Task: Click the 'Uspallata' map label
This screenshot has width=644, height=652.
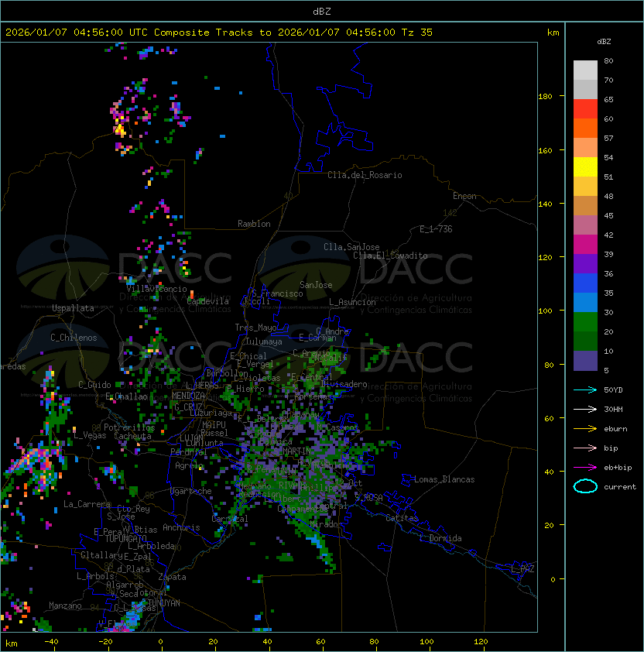Action: 73,308
